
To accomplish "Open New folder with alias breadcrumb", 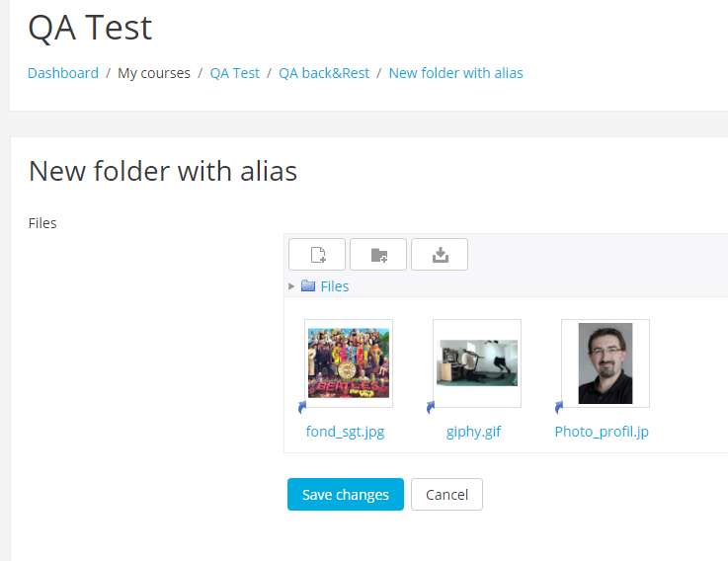I will (456, 73).
